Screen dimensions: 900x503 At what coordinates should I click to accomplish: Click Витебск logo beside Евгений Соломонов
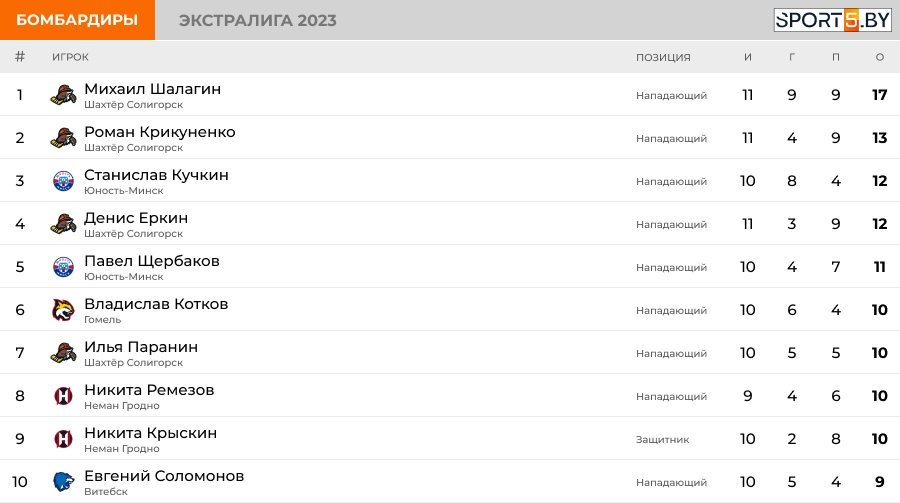click(x=64, y=482)
